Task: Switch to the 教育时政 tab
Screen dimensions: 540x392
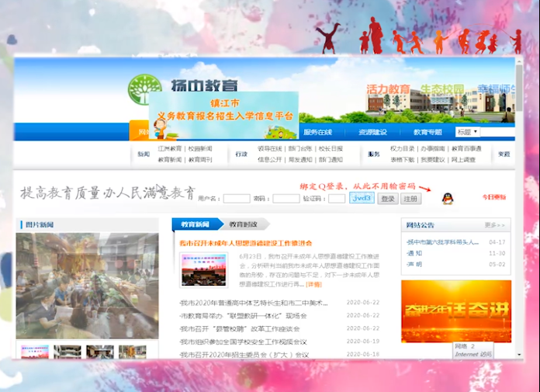Action: 244,224
